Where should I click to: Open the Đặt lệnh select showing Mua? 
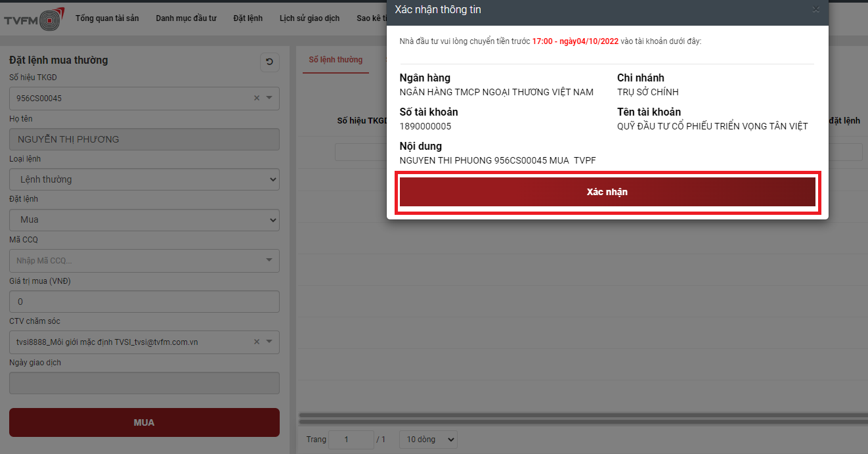[x=144, y=219]
